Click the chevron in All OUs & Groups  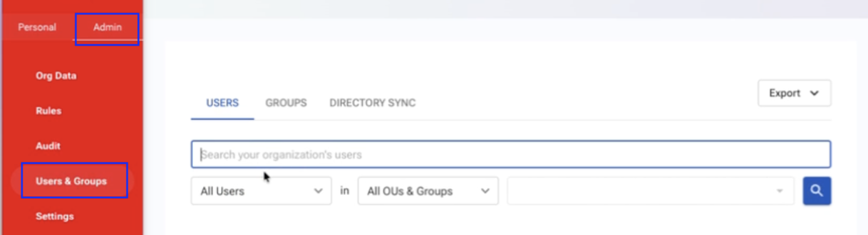485,191
